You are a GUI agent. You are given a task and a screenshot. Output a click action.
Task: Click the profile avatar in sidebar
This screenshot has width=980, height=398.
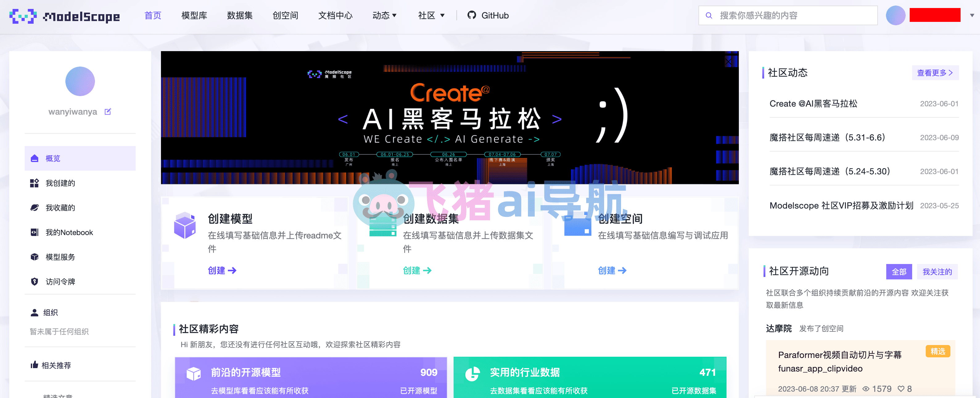[80, 81]
